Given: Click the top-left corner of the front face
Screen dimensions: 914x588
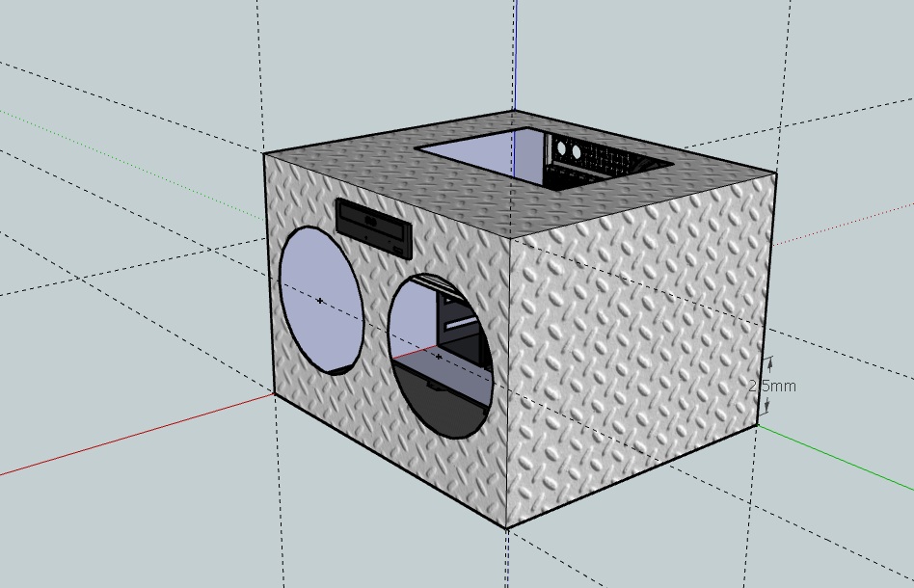Looking at the screenshot, I should click(x=265, y=153).
